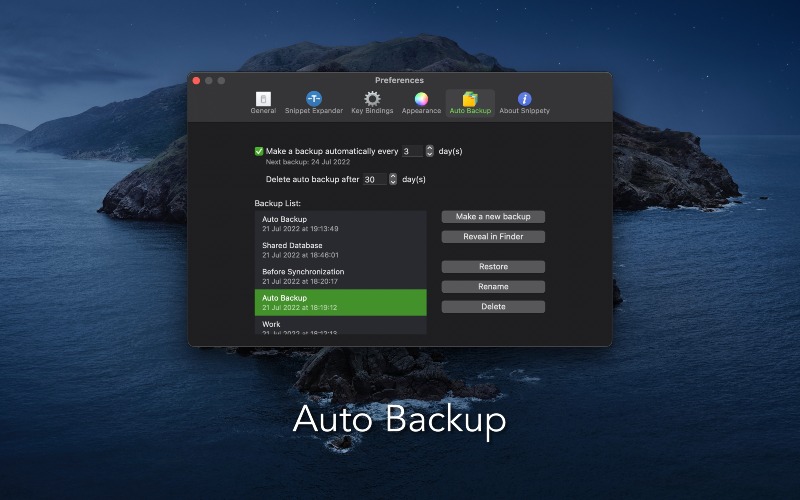Click the Delete button
This screenshot has height=500, width=800.
tap(493, 307)
